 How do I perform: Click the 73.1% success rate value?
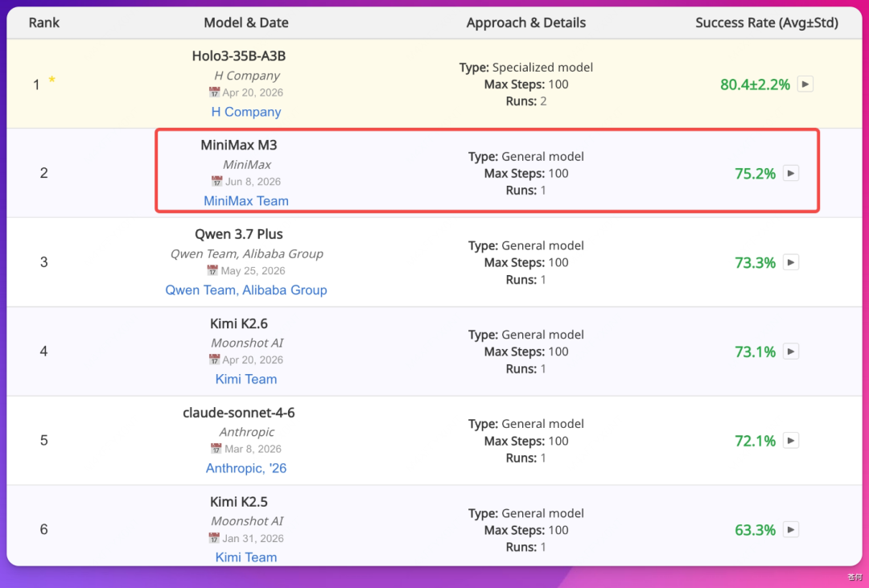(x=755, y=352)
